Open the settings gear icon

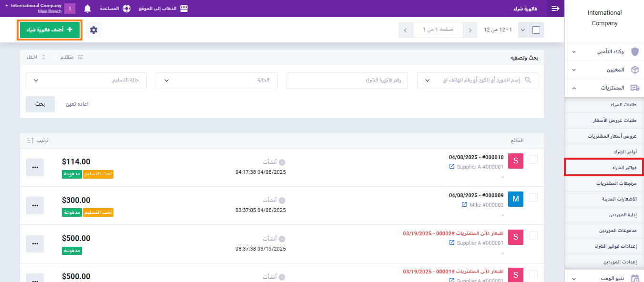(94, 30)
